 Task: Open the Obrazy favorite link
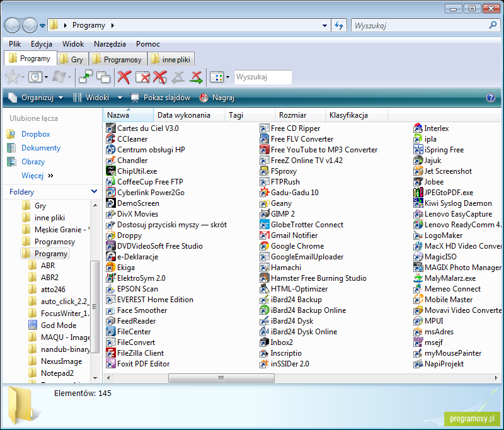pos(33,162)
